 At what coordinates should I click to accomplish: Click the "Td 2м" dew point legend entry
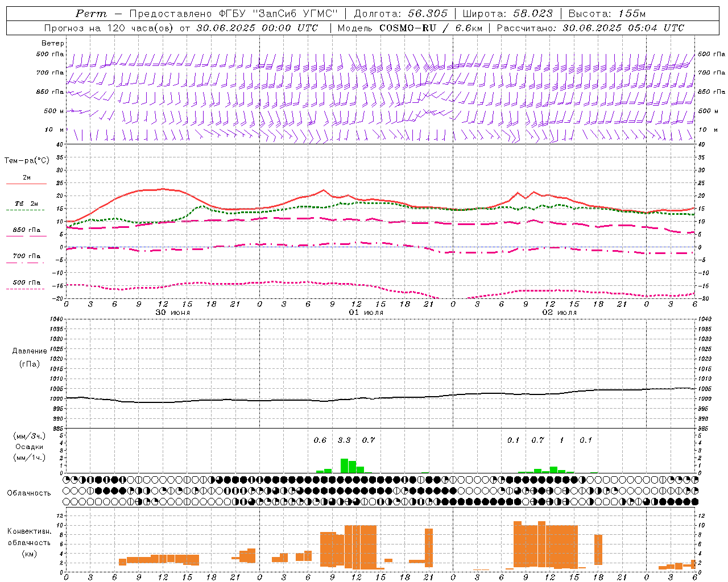coord(27,203)
